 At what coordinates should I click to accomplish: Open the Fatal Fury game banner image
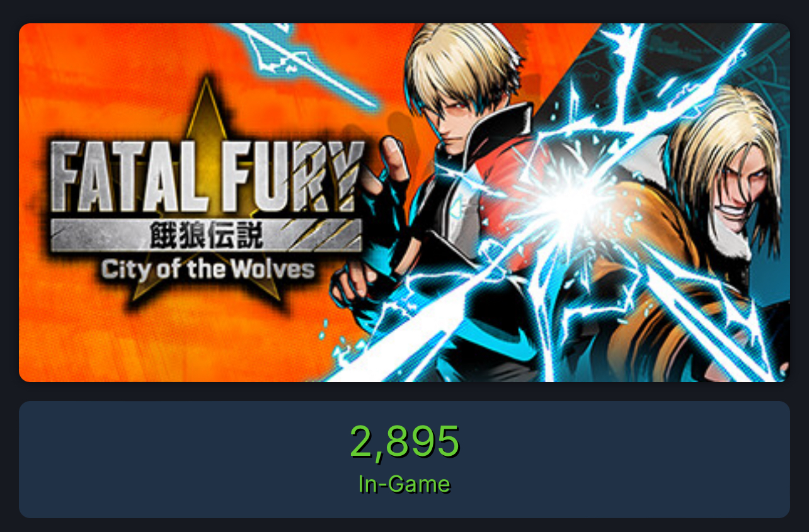404,202
